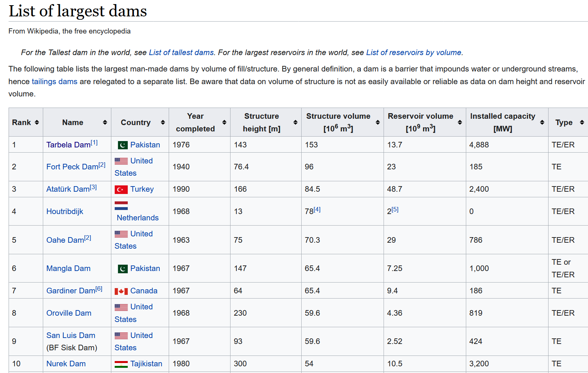Open Mangla Dam article

coord(68,268)
